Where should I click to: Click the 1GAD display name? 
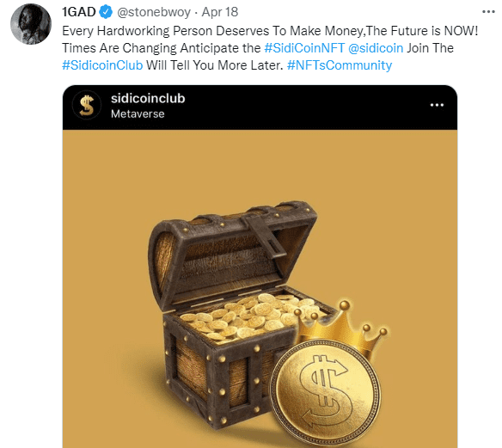(79, 12)
